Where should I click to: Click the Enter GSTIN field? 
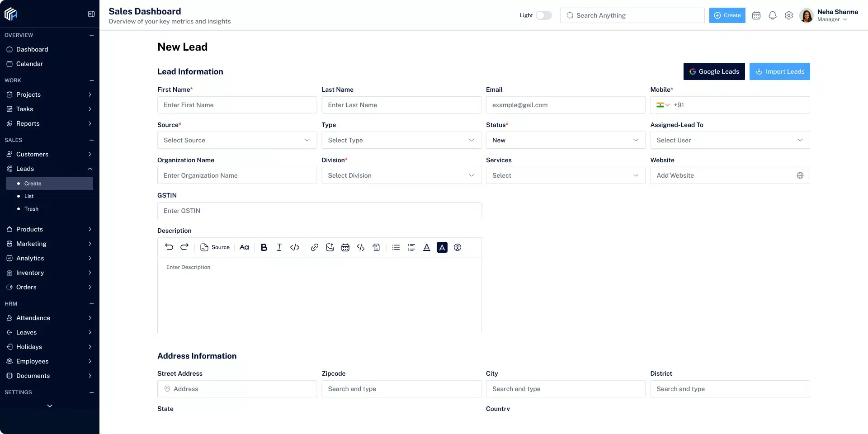[x=319, y=211]
